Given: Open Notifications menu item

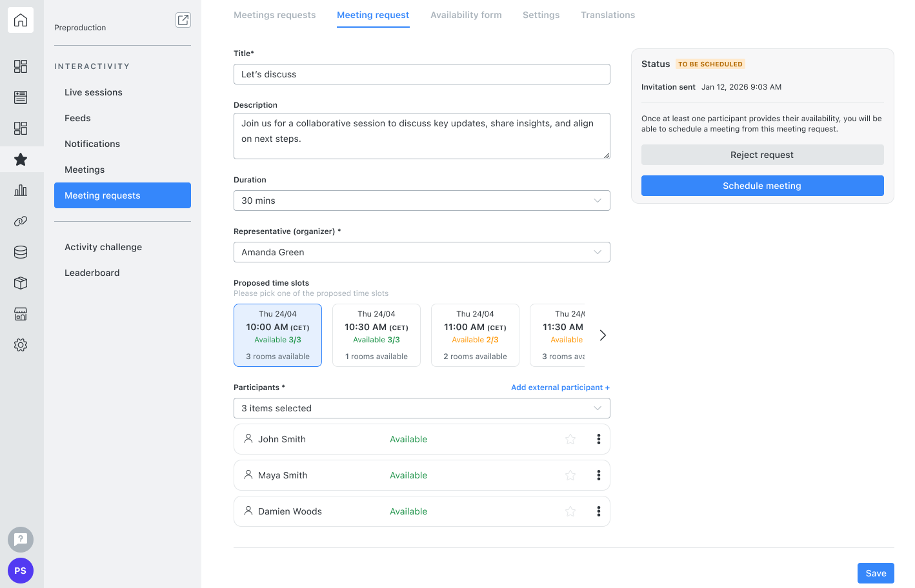Looking at the screenshot, I should [123, 144].
